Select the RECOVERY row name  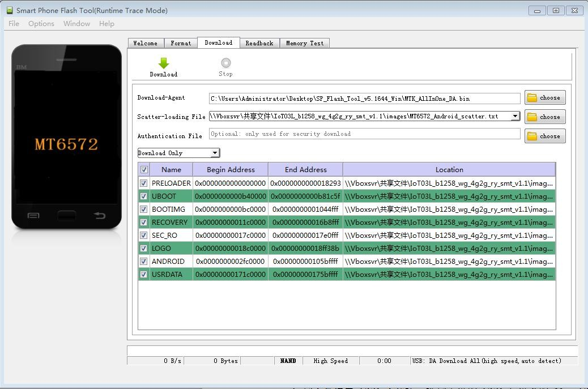pyautogui.click(x=169, y=222)
